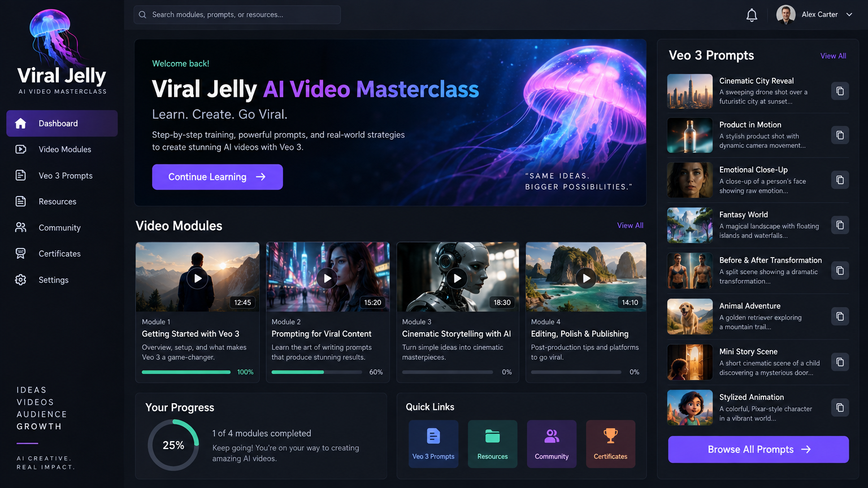Click the notification bell icon
This screenshot has width=868, height=488.
tap(752, 15)
